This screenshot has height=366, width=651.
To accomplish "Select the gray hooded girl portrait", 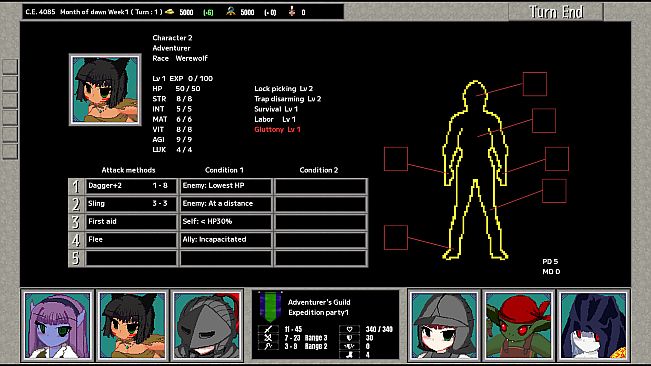I will tap(444, 325).
